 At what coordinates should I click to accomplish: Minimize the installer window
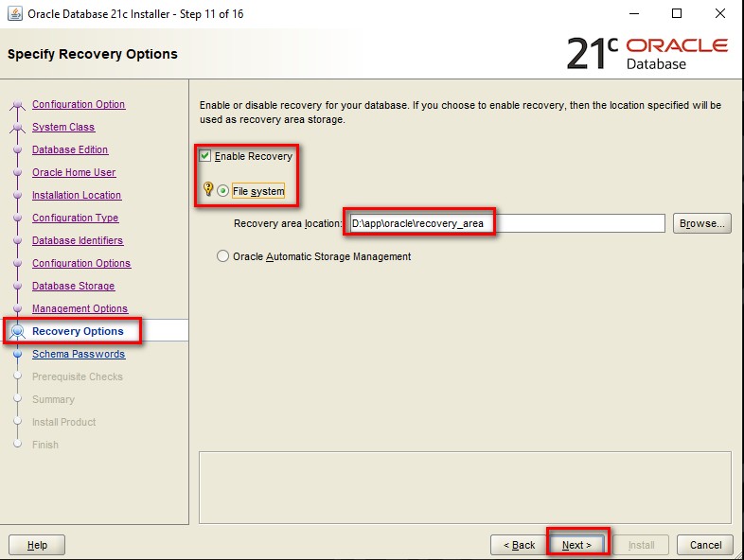click(634, 14)
